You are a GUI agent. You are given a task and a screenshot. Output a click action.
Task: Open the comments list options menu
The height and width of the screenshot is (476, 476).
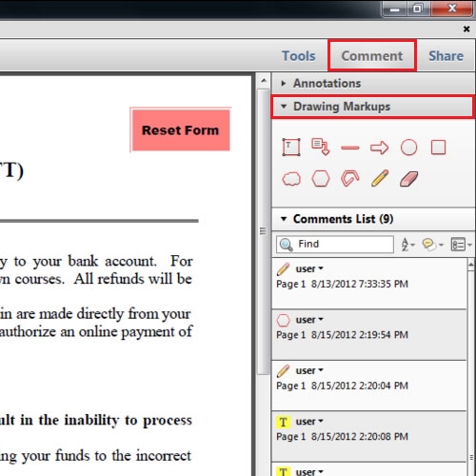(462, 245)
